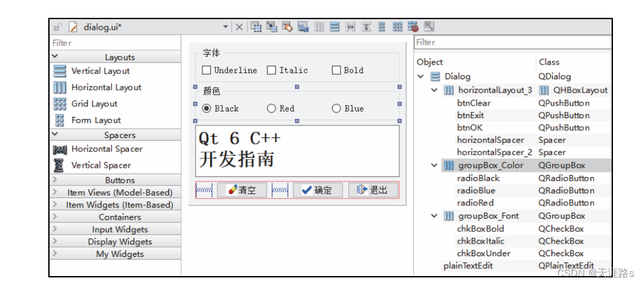
Task: Click the QDialog class cell
Action: (x=555, y=77)
